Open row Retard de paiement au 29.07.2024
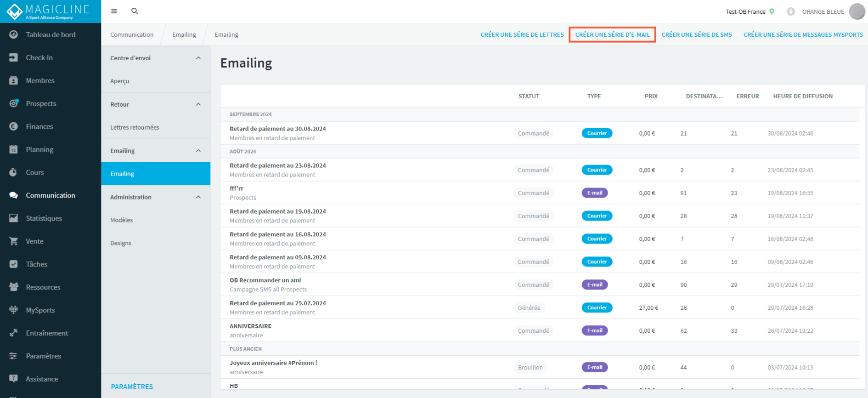Image resolution: width=868 pixels, height=398 pixels. coord(540,308)
